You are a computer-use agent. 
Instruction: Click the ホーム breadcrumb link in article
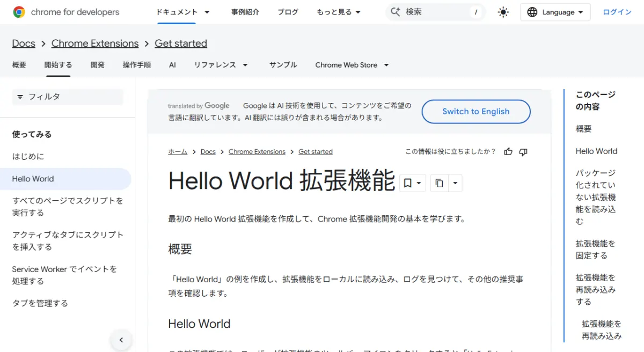[x=178, y=152]
